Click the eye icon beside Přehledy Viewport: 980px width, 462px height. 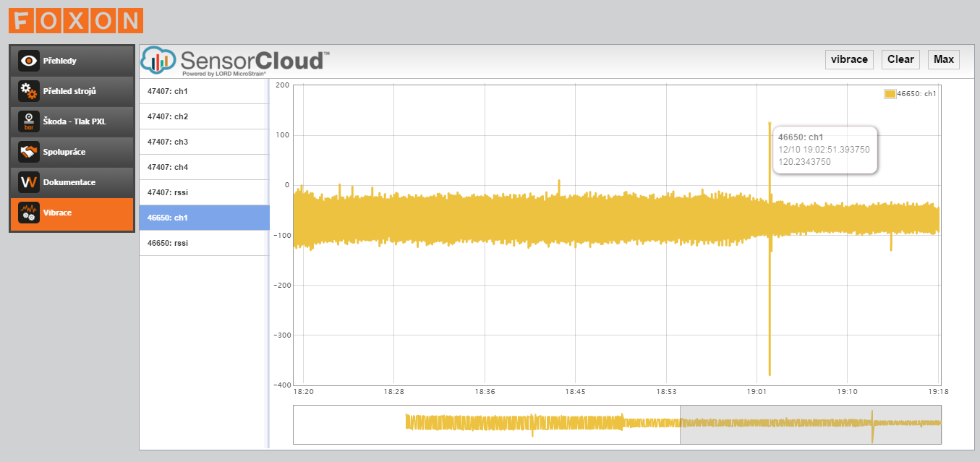coord(29,61)
